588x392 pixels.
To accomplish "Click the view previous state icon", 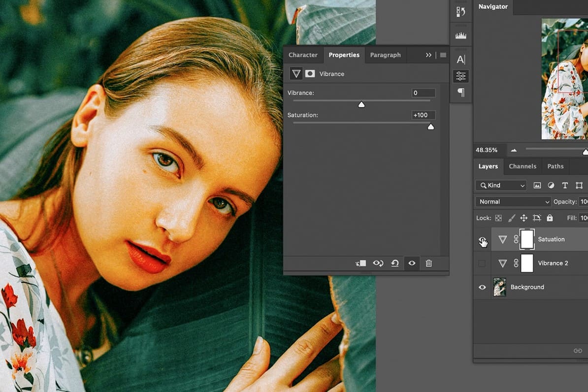I will point(378,263).
